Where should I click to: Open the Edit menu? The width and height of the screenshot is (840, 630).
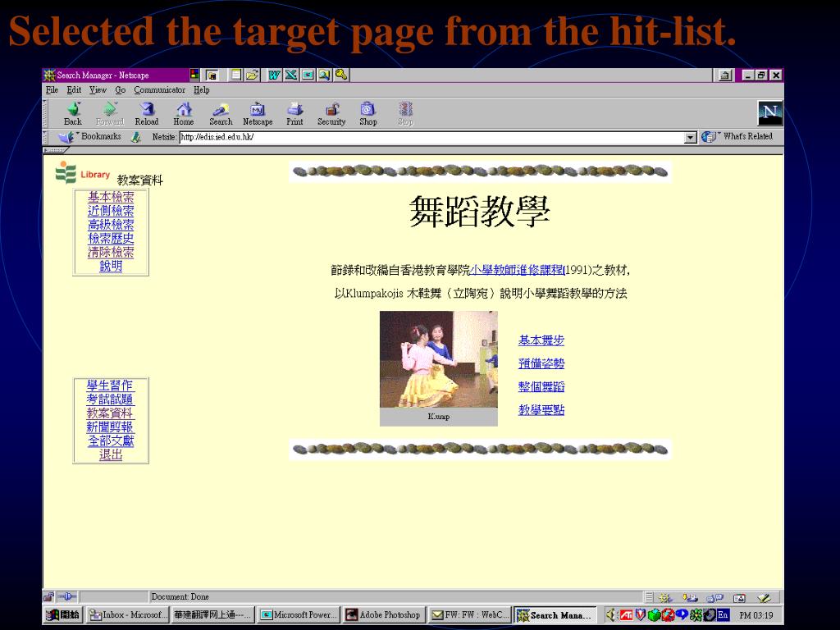coord(74,90)
